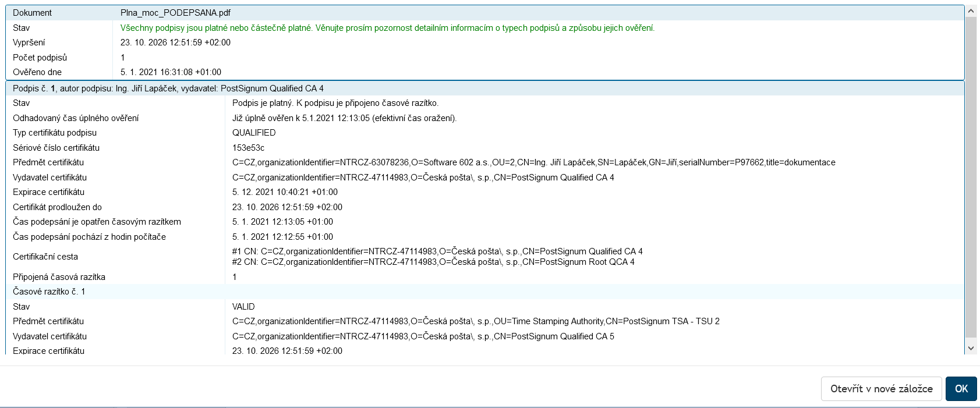Click the 'Časové razítko č. 1' section header

coord(49,292)
